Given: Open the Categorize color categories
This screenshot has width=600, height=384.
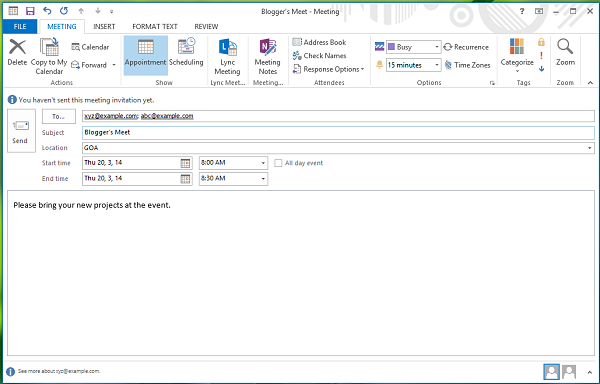Looking at the screenshot, I should coord(517,55).
